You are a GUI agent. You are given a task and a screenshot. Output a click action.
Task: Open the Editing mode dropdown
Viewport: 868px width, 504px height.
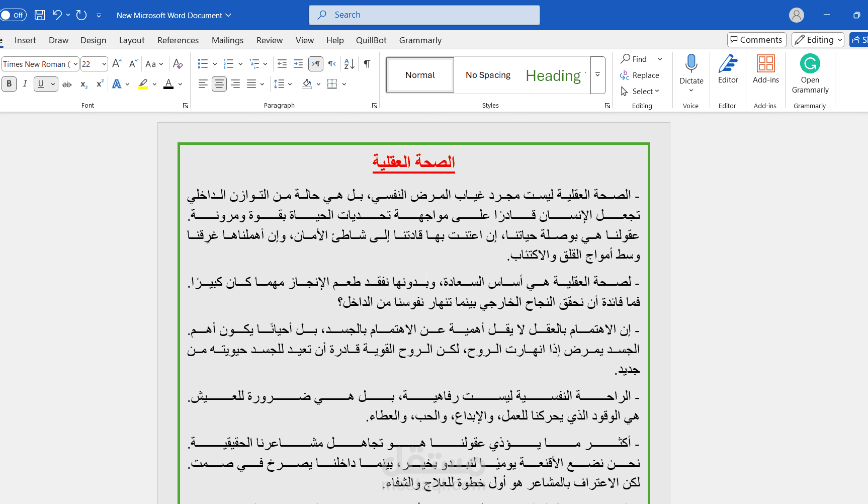817,40
